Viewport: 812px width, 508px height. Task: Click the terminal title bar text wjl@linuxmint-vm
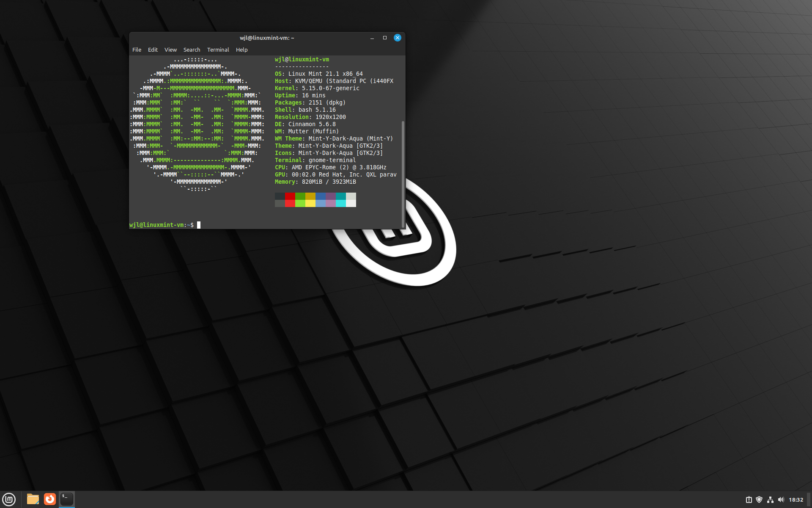[267, 38]
